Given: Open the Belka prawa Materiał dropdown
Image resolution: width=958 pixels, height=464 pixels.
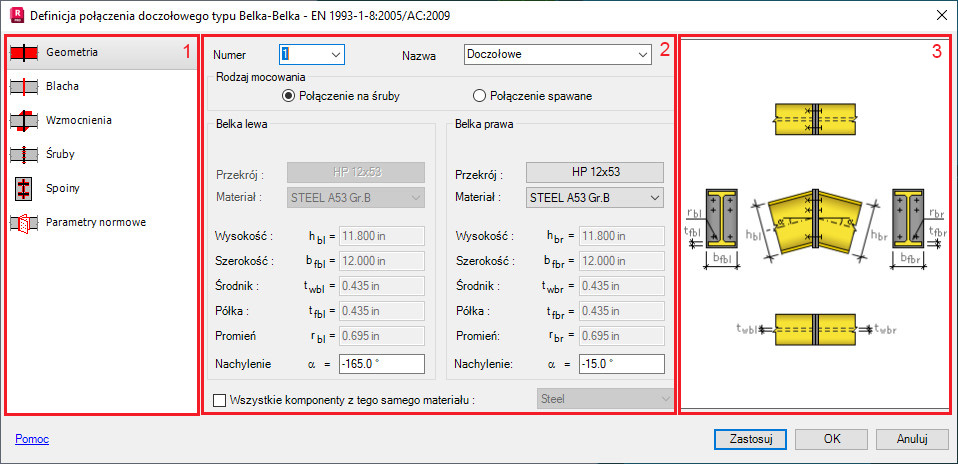Looking at the screenshot, I should (594, 197).
